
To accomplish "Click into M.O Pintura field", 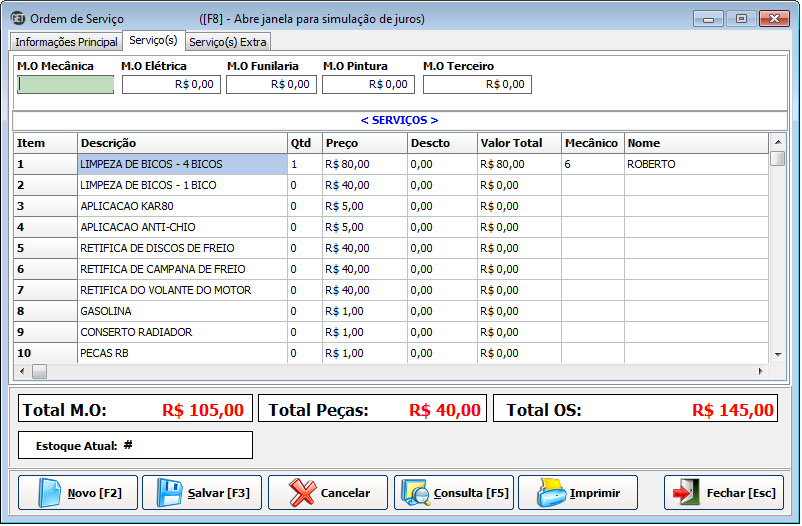I will pyautogui.click(x=368, y=85).
